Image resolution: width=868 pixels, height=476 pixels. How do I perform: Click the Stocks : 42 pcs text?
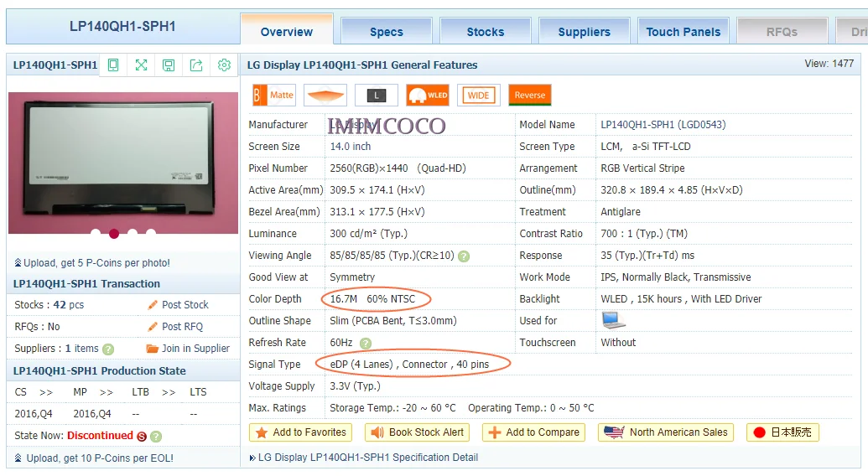49,304
